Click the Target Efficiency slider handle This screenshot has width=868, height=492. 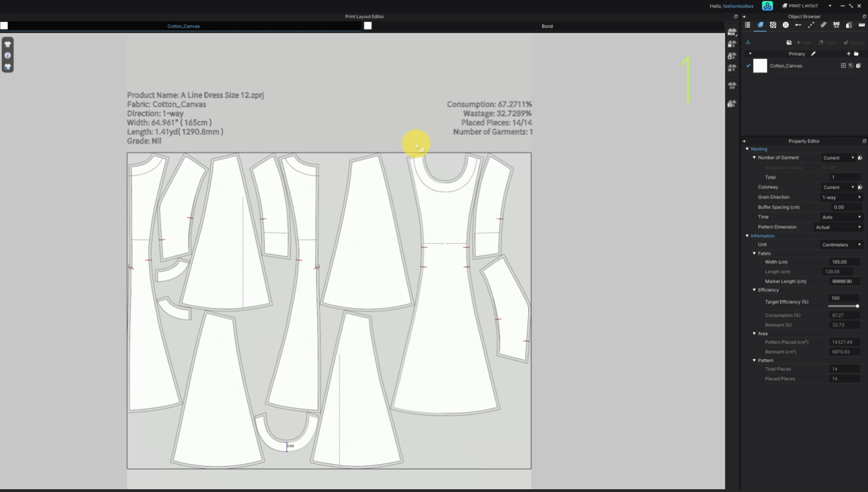(x=857, y=306)
